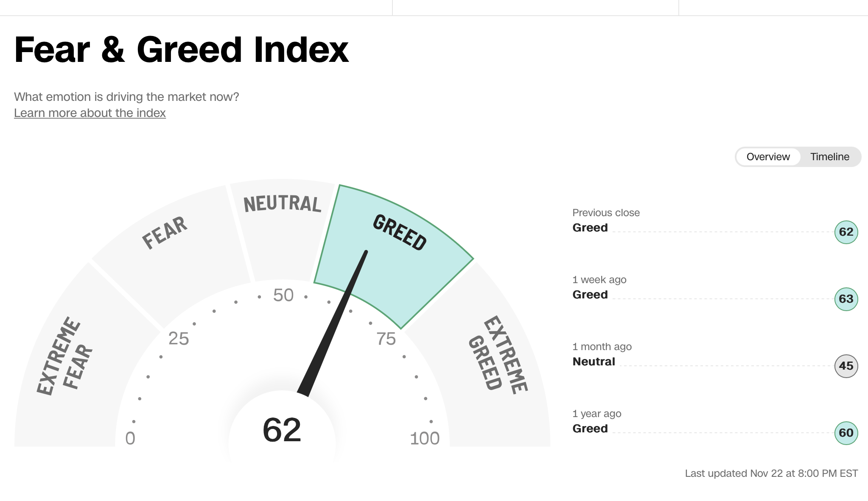Click the '1 month ago' Neutral label

coord(594,362)
